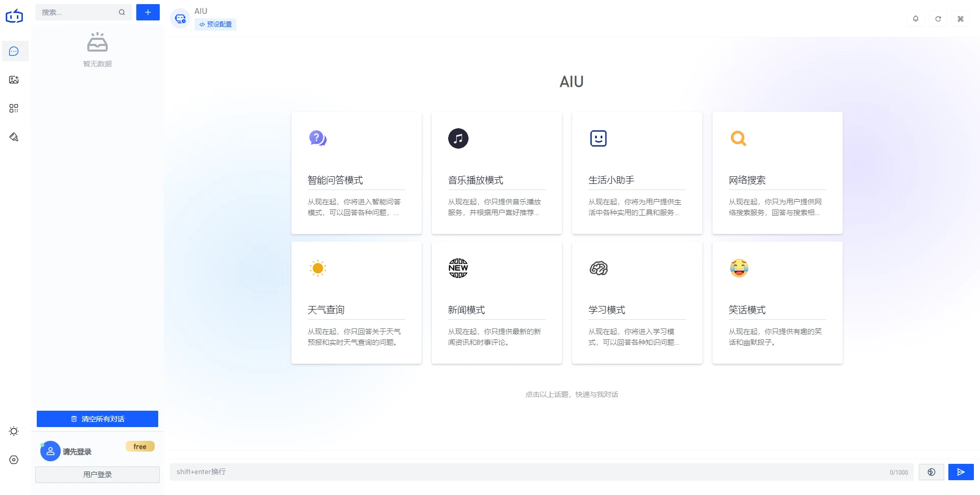Image resolution: width=980 pixels, height=495 pixels.
Task: Click the drawing tool sidebar icon
Action: [14, 137]
